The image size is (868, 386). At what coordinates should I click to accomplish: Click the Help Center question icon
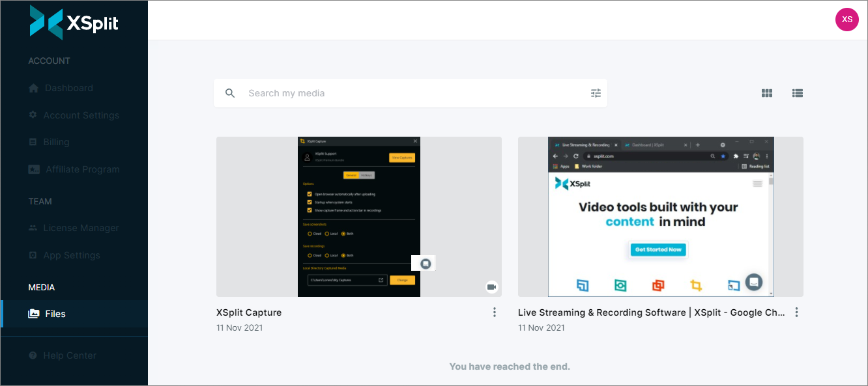[x=33, y=355]
